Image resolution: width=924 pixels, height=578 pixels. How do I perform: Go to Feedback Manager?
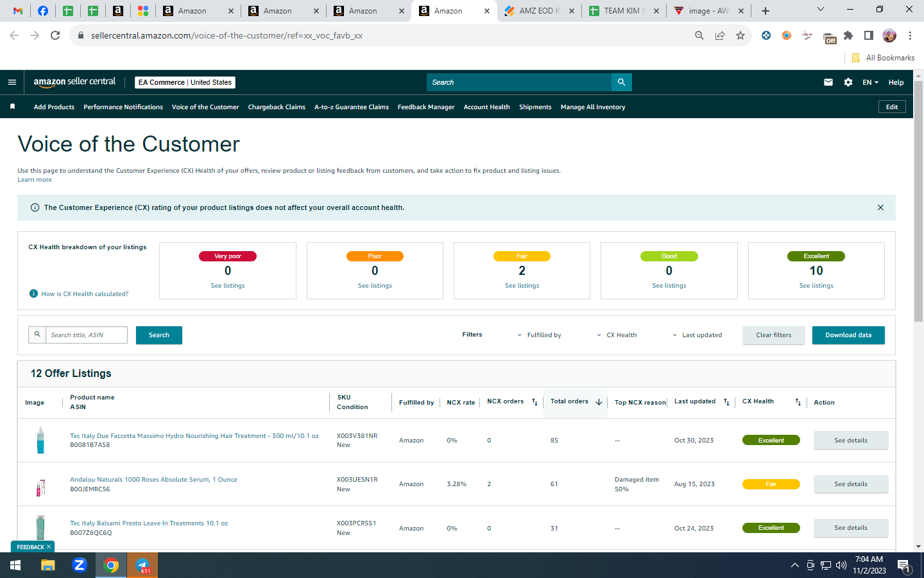(x=426, y=107)
